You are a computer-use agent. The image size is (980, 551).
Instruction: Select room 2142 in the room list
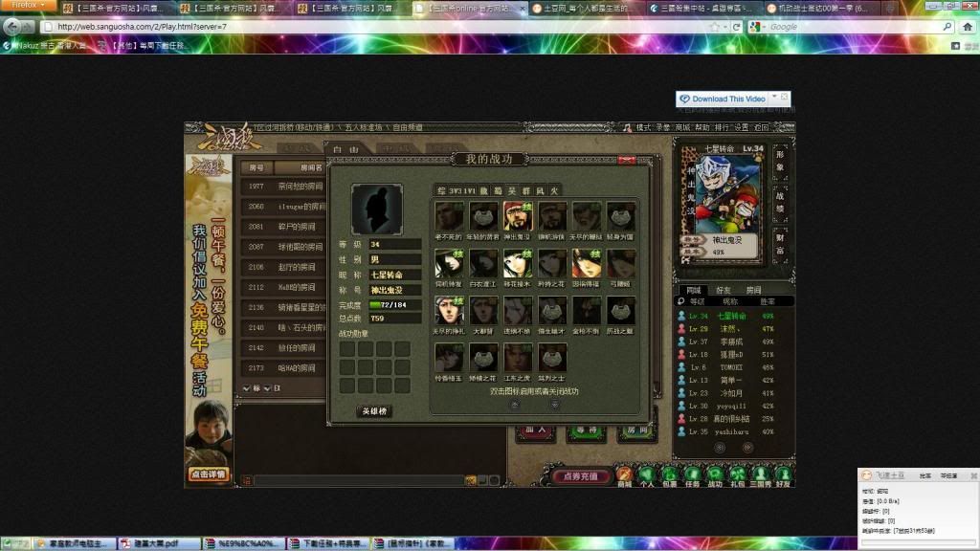coord(282,348)
